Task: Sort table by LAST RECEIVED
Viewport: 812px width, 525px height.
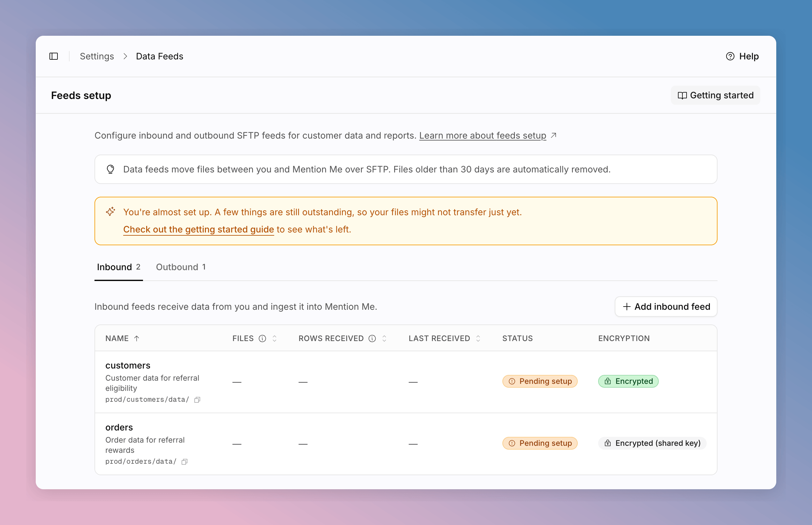Action: pyautogui.click(x=478, y=338)
